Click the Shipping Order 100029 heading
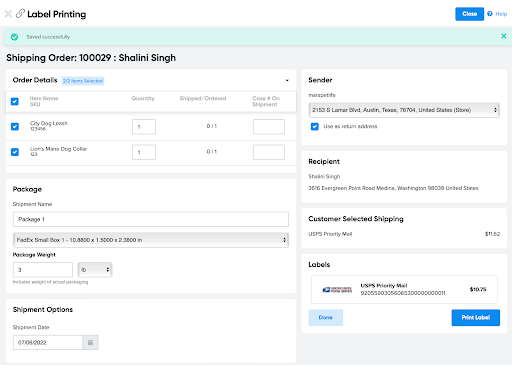The image size is (512, 366). (x=91, y=58)
